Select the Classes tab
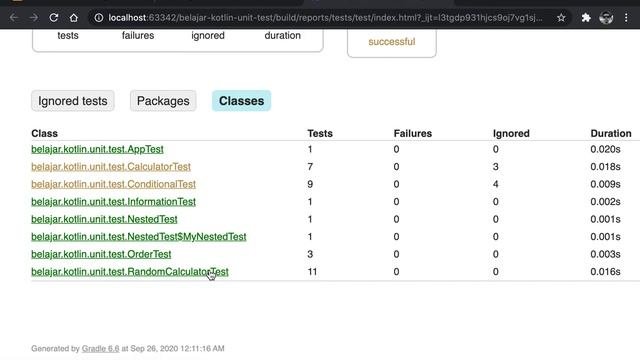Screen dimensions: 640x360 coord(241,101)
